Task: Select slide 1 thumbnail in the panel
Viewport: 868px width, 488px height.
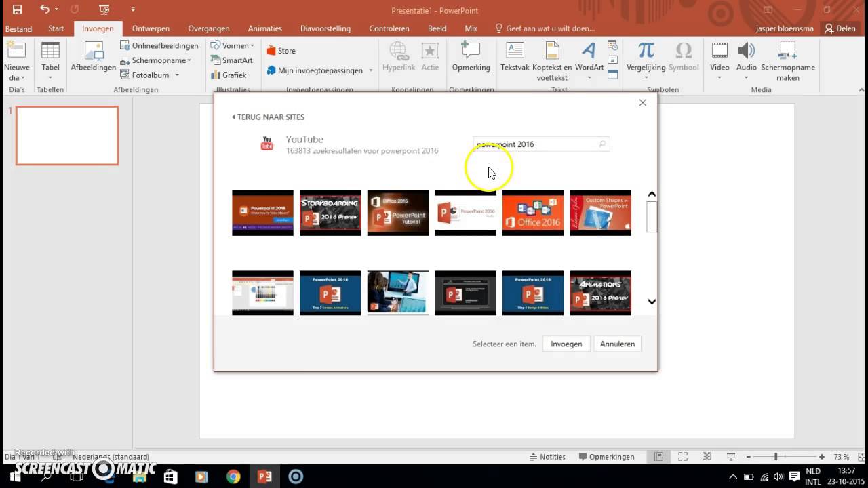Action: [67, 136]
